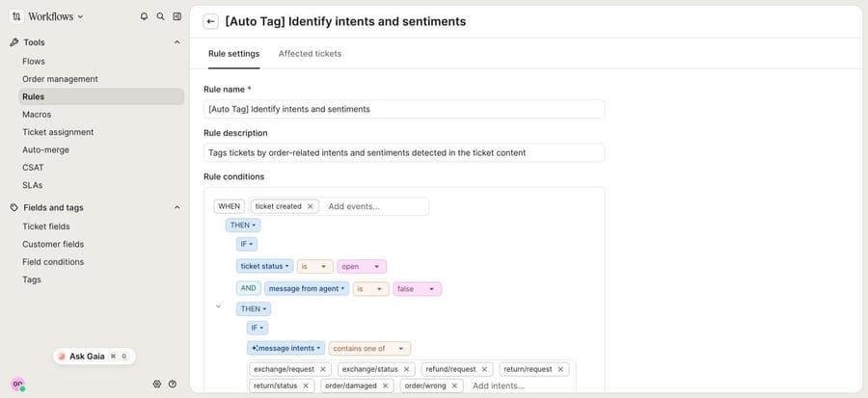Collapse the nested THEN block chevron

218,306
